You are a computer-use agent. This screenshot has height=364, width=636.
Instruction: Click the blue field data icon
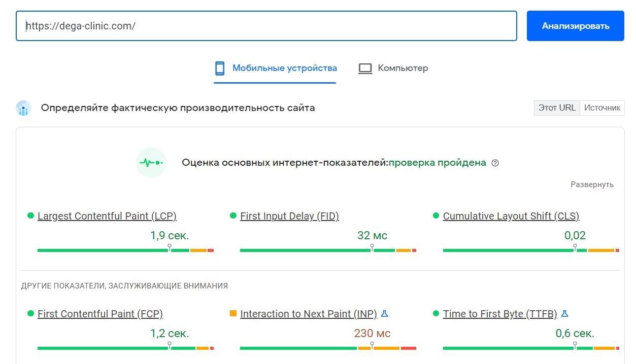click(23, 108)
